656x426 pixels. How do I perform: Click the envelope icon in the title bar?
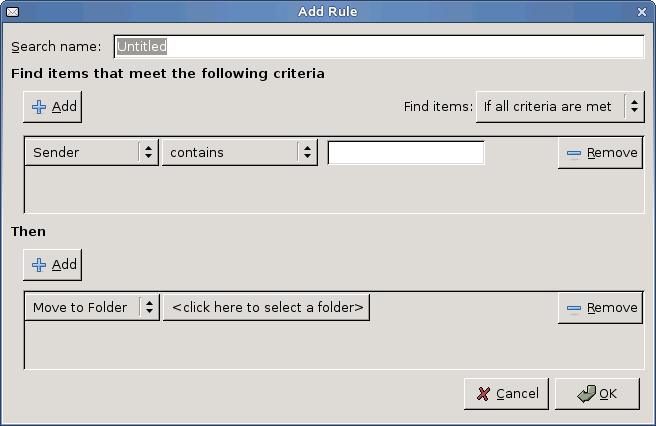pos(11,11)
